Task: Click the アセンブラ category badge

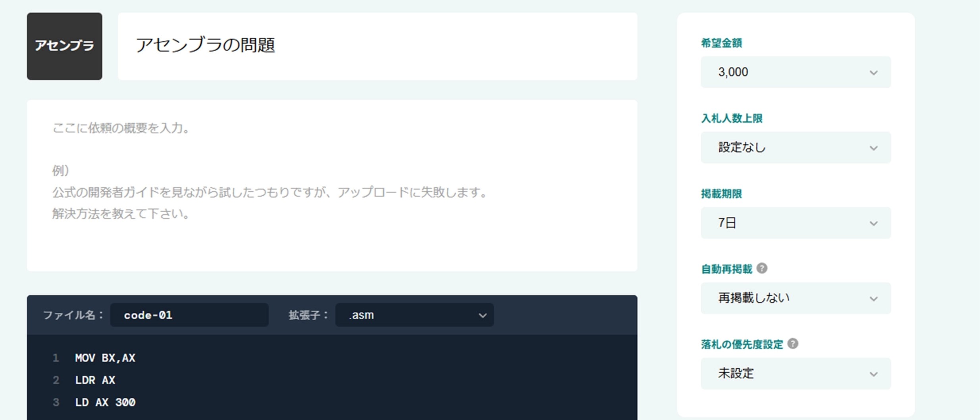Action: (64, 46)
